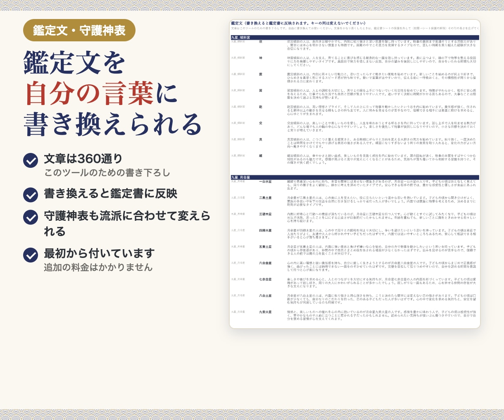This screenshot has height=420, width=504.
Task: Click the subtext 追加の料金はかかりません
Action: point(98,267)
